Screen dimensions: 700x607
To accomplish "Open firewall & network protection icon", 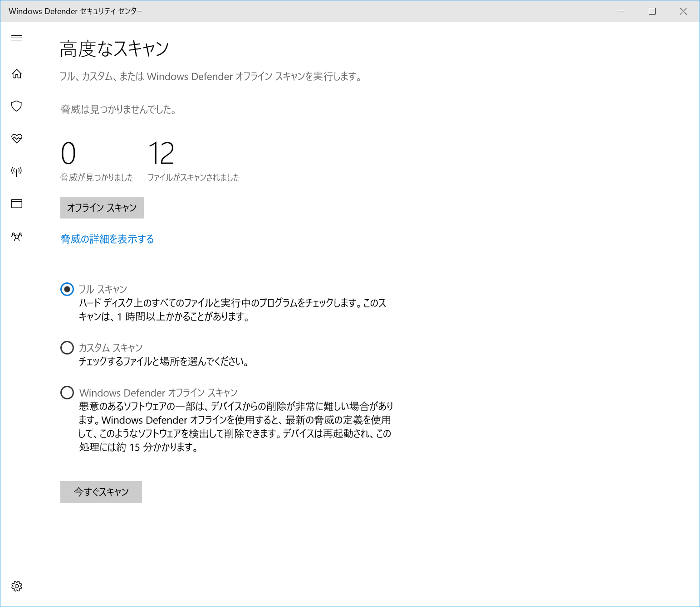I will [17, 171].
